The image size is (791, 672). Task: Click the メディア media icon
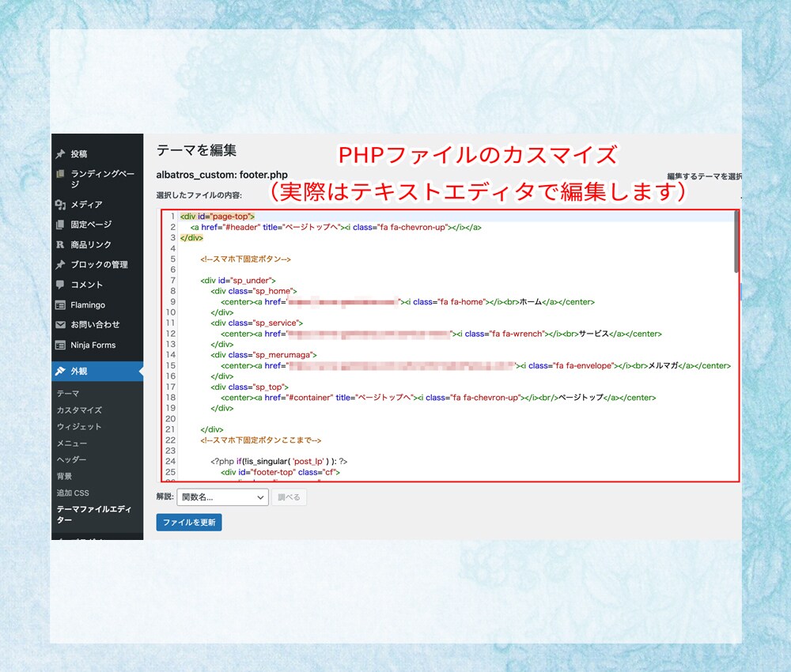(x=61, y=204)
